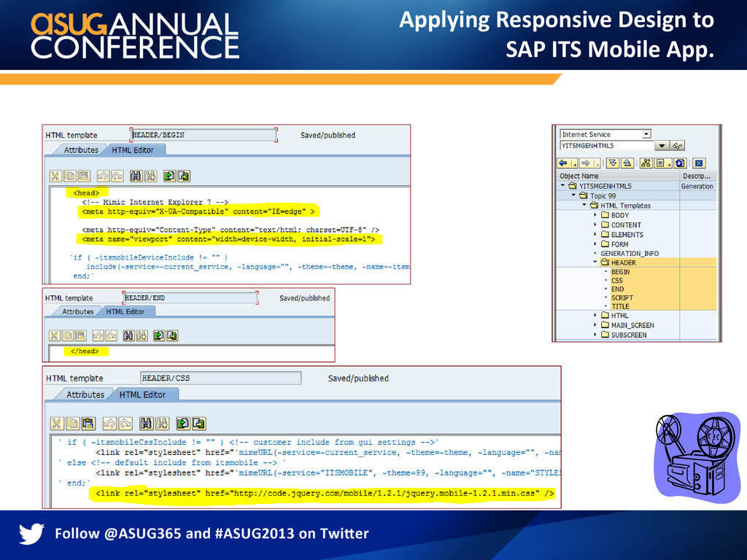Click Export file icon in HEADER/CSS editor

pyautogui.click(x=198, y=424)
